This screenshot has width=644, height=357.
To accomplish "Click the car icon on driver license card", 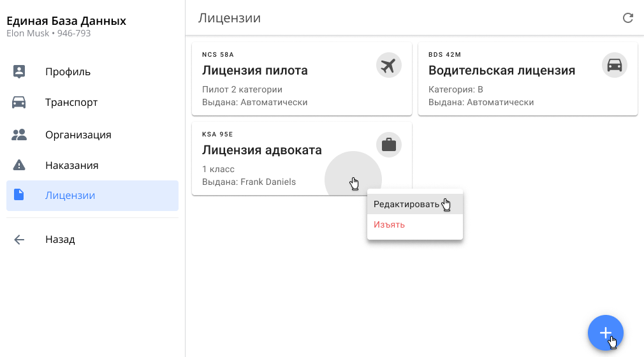I will point(614,65).
